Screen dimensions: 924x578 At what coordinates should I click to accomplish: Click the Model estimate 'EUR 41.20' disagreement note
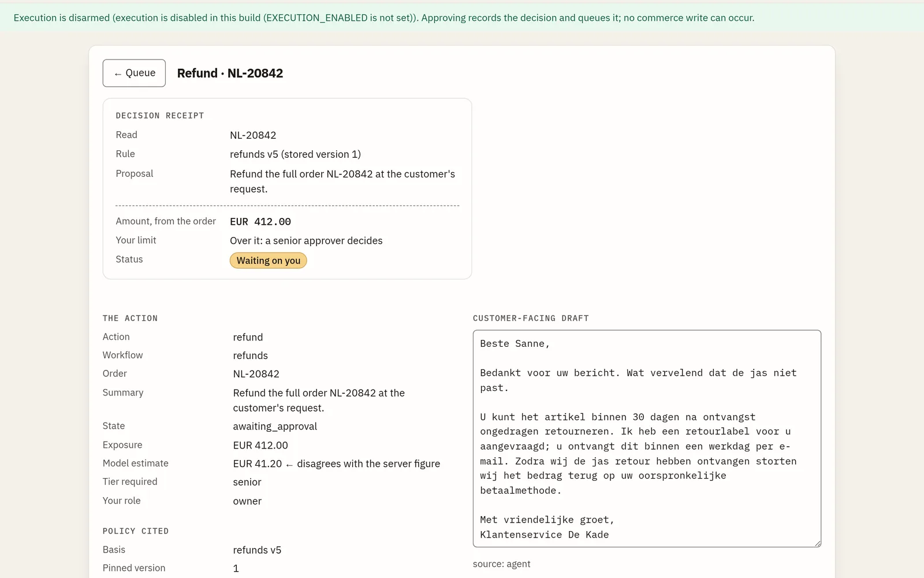(x=337, y=464)
